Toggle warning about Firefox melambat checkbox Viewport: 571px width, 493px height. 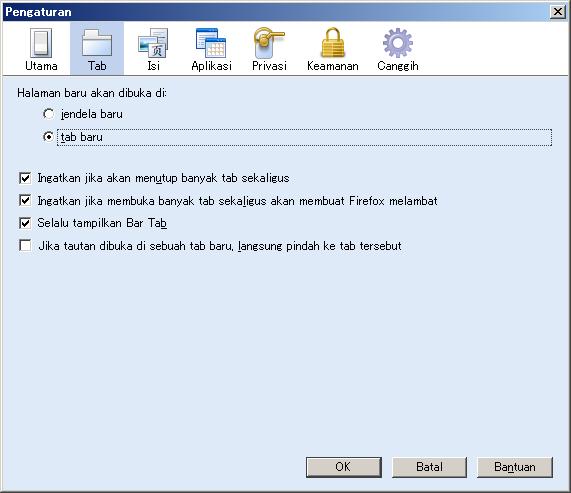pos(25,201)
